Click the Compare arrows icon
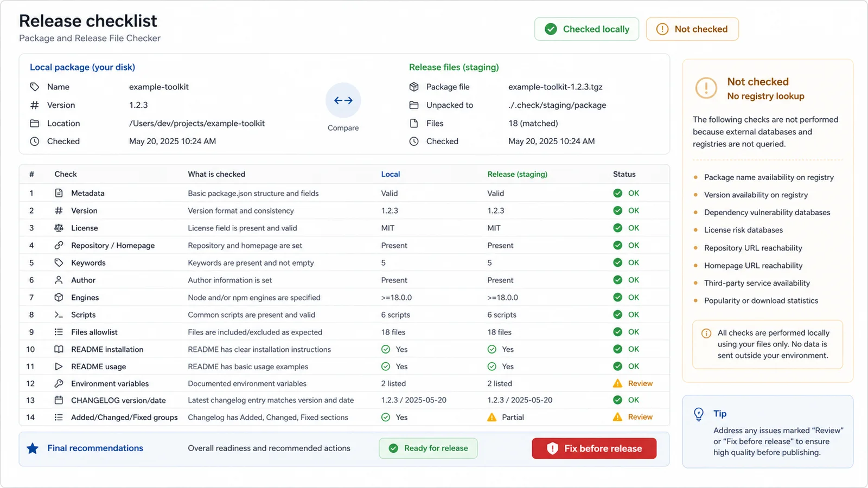This screenshot has height=488, width=868. tap(343, 100)
